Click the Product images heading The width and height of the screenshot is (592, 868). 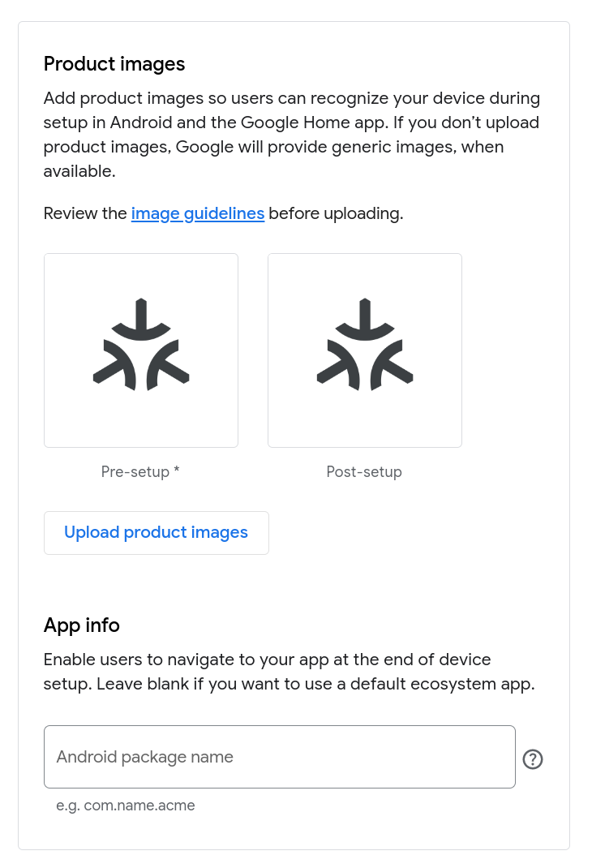click(x=114, y=64)
